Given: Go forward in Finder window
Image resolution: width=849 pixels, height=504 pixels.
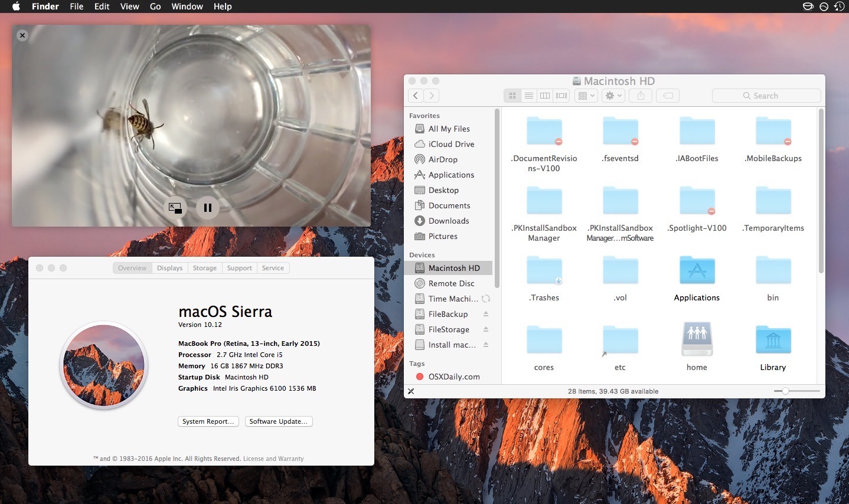Looking at the screenshot, I should 432,96.
